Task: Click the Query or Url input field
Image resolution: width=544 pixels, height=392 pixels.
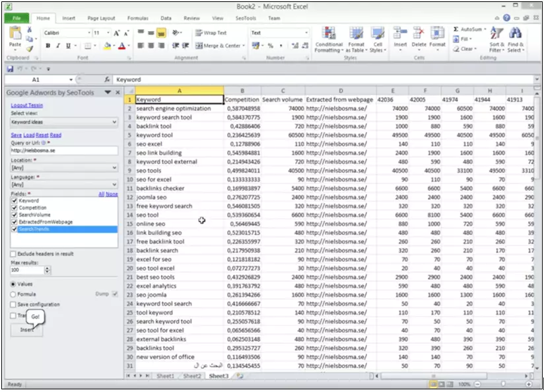Action: pos(63,150)
